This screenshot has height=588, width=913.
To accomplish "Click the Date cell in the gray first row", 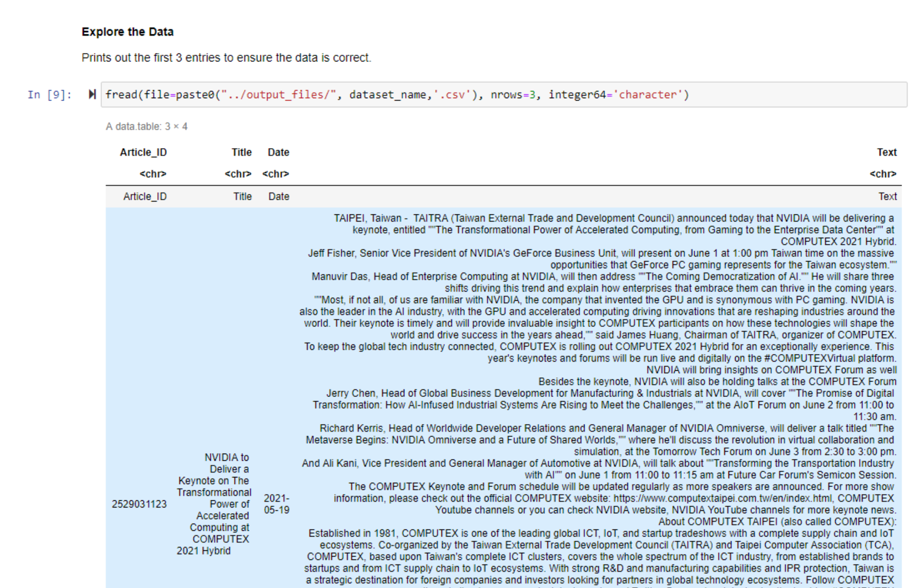I will pos(279,196).
